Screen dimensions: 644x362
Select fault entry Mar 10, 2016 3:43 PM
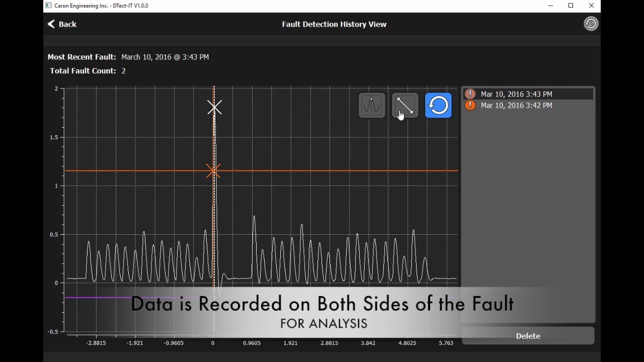coord(528,94)
